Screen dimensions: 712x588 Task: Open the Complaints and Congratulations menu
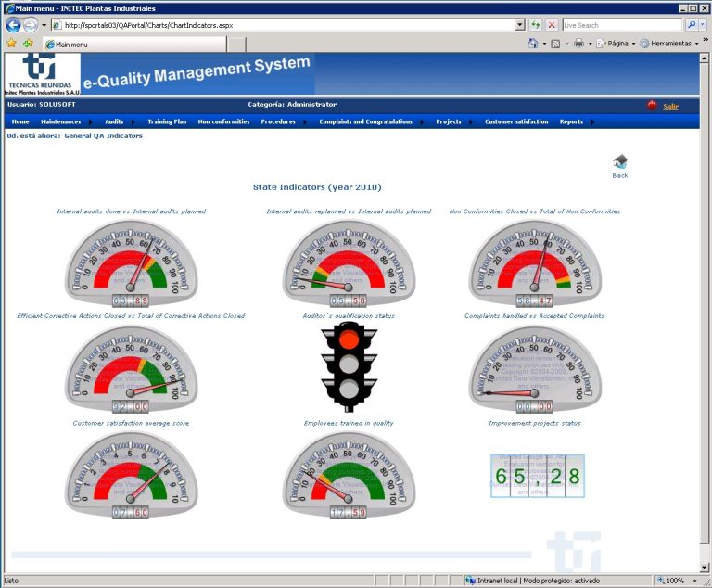pyautogui.click(x=365, y=121)
